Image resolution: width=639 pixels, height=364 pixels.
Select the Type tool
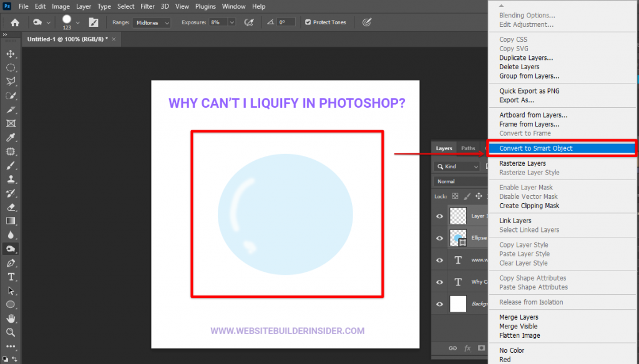[x=9, y=277]
